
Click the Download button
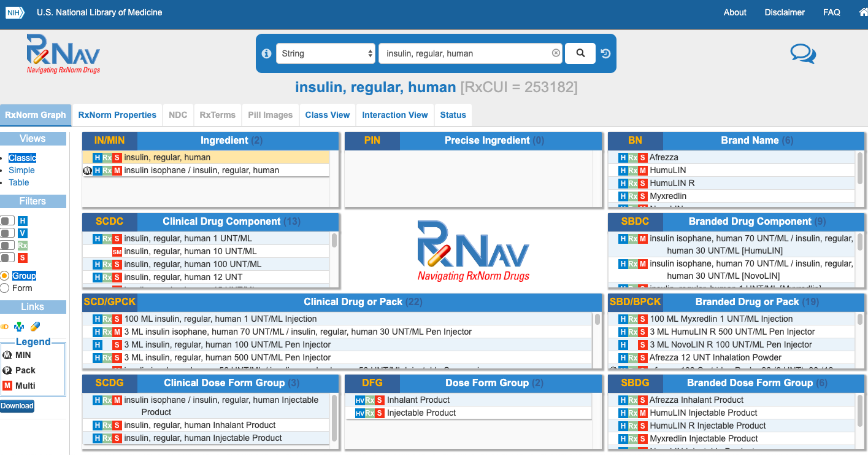[x=17, y=406]
